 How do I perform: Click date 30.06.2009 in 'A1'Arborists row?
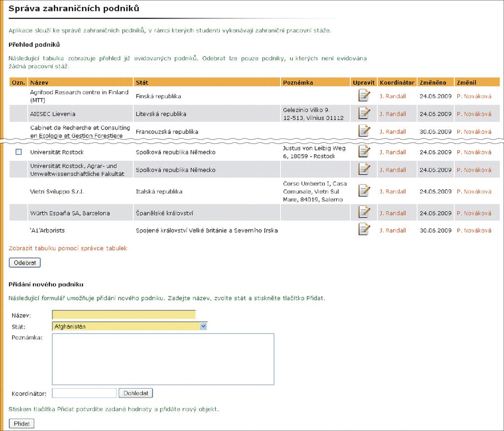(x=436, y=231)
